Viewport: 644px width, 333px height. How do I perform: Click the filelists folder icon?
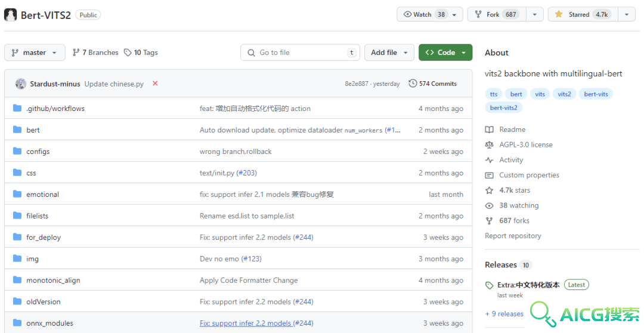17,215
